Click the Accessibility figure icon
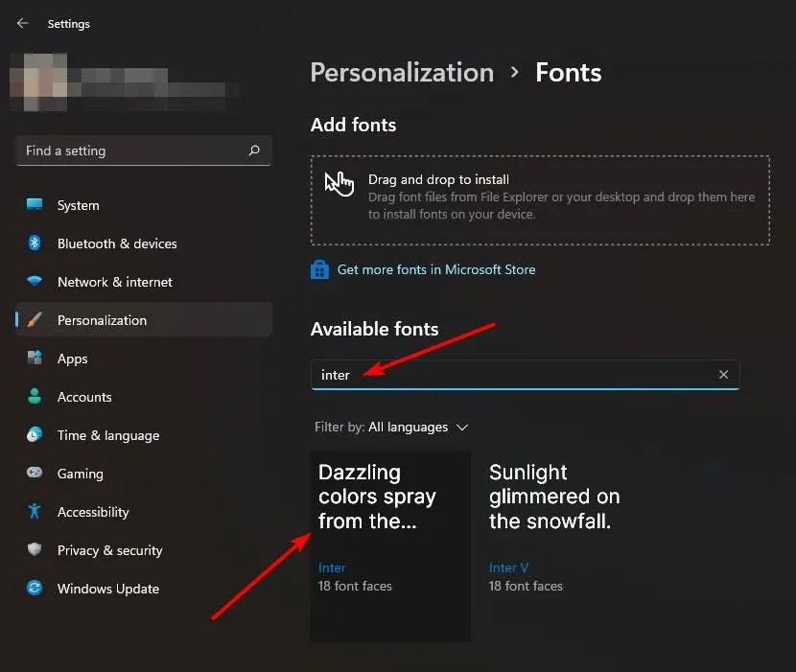Viewport: 796px width, 672px height. 35,511
